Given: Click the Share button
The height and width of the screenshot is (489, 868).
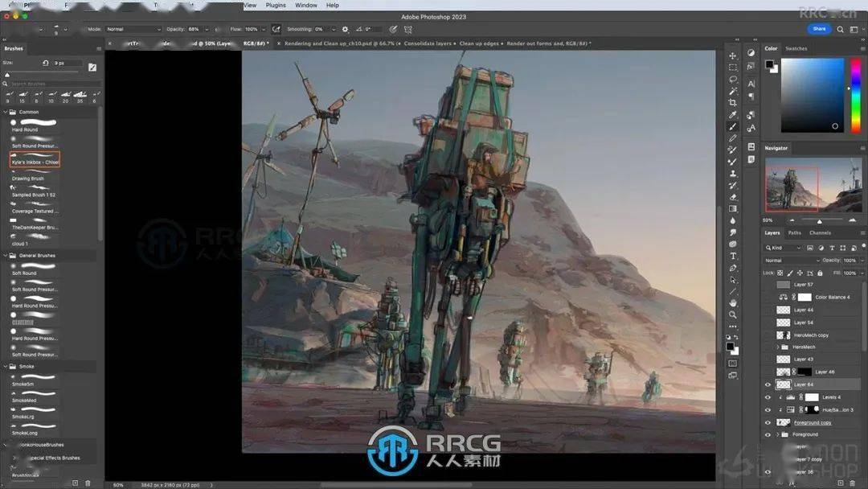Looking at the screenshot, I should (819, 29).
